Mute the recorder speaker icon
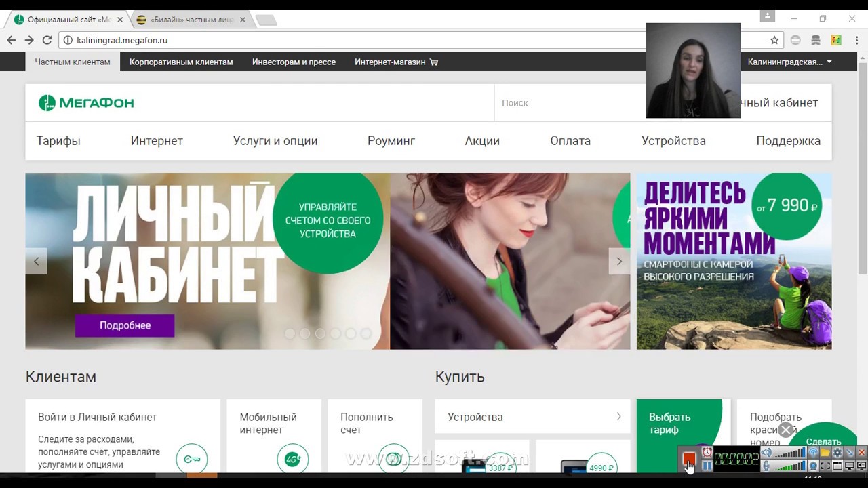 coord(766,453)
